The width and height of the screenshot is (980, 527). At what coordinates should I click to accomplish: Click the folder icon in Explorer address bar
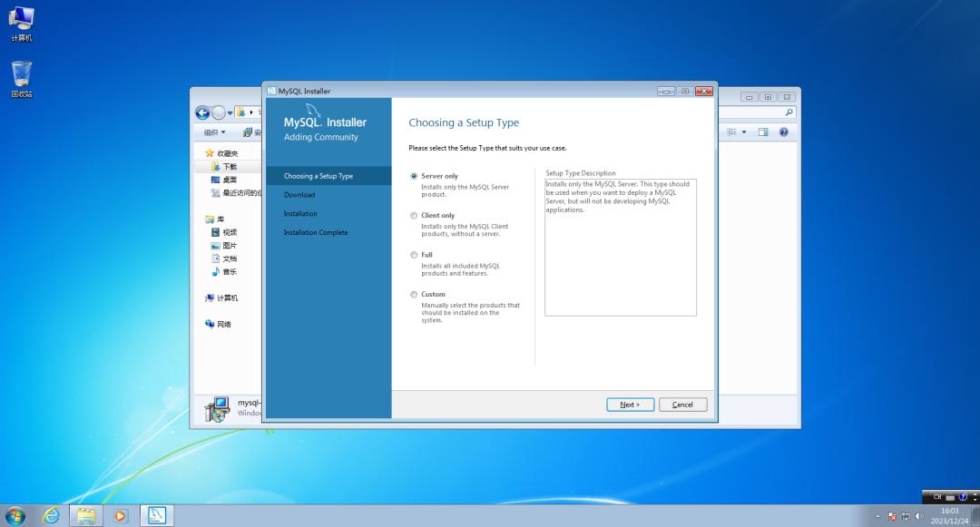(x=240, y=112)
